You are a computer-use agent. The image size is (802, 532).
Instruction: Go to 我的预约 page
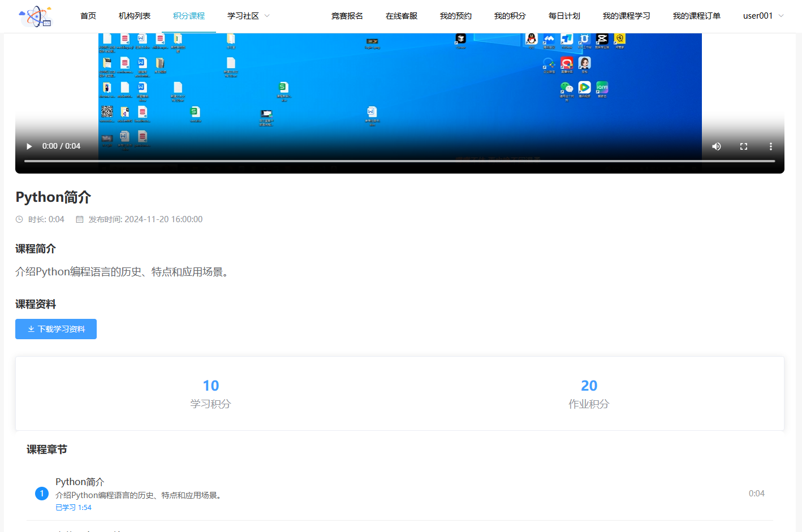tap(456, 16)
